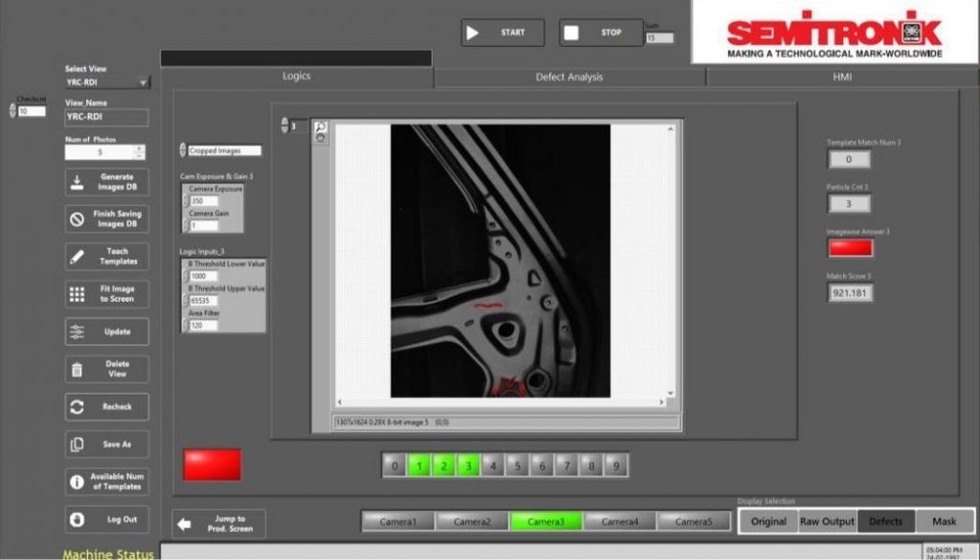Increment the Num of Photos stepper
The image size is (980, 560).
tap(140, 148)
